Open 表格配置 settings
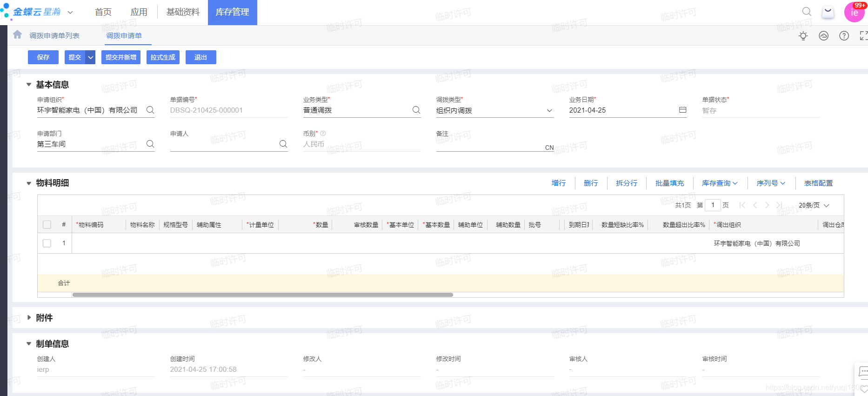This screenshot has height=396, width=868. point(819,183)
